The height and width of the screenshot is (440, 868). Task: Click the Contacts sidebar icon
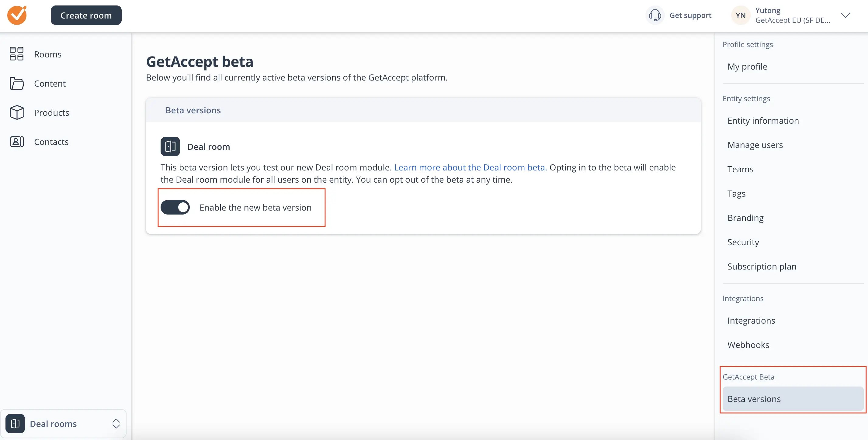[16, 141]
